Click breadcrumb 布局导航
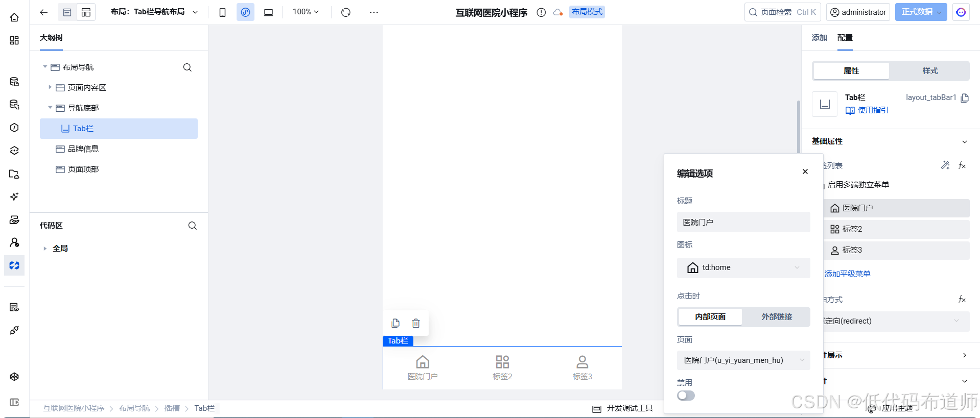 click(x=134, y=408)
